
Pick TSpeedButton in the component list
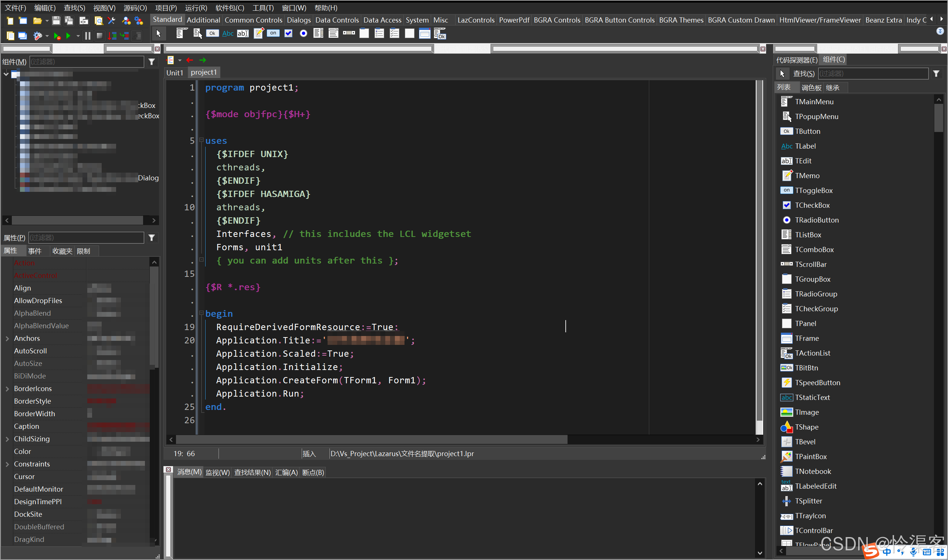click(817, 383)
